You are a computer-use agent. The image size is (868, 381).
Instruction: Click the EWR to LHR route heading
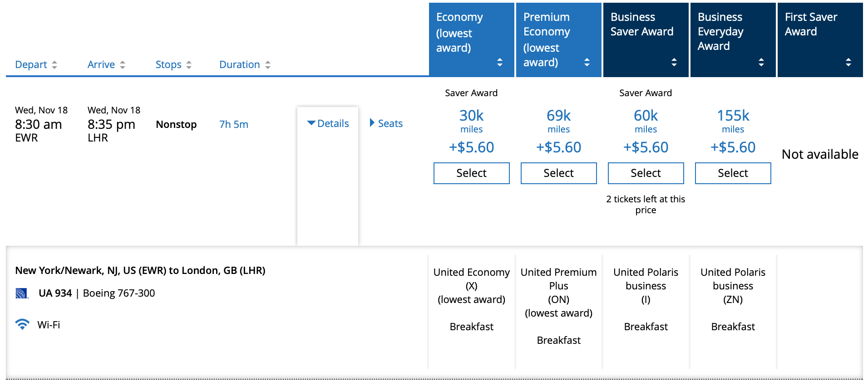tap(140, 270)
